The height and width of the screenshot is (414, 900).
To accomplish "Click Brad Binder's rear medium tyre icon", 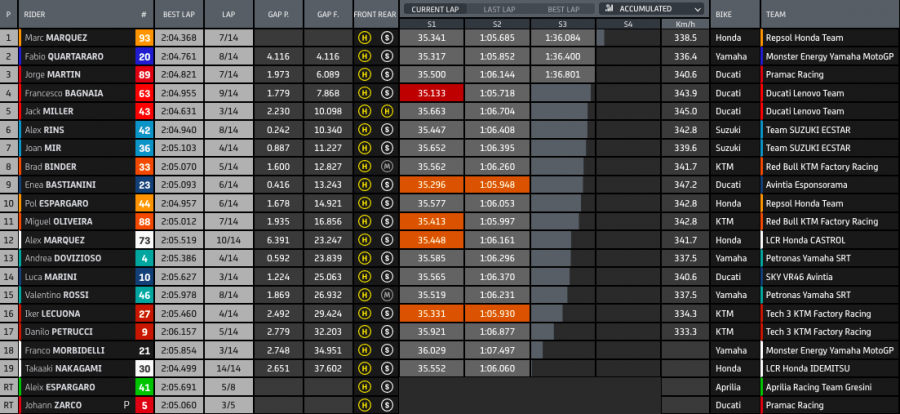I will (386, 166).
